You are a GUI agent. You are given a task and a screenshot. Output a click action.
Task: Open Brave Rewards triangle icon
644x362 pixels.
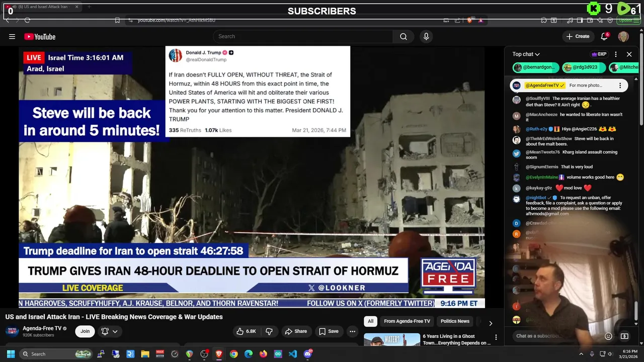[x=481, y=20]
